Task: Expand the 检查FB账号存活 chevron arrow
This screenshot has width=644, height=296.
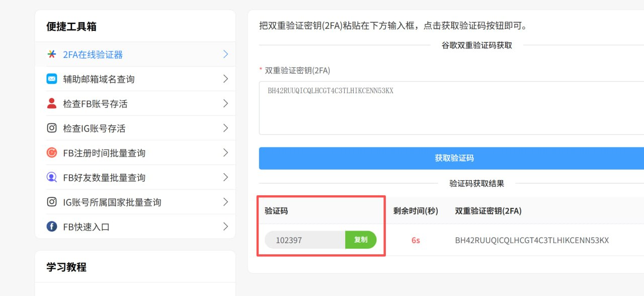Action: pos(225,104)
